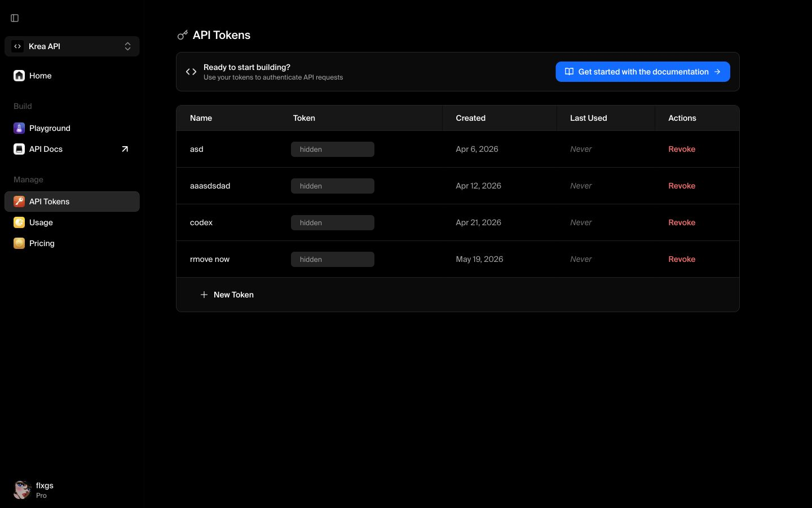Viewport: 812px width, 508px height.
Task: Revoke the asd token
Action: (682, 149)
